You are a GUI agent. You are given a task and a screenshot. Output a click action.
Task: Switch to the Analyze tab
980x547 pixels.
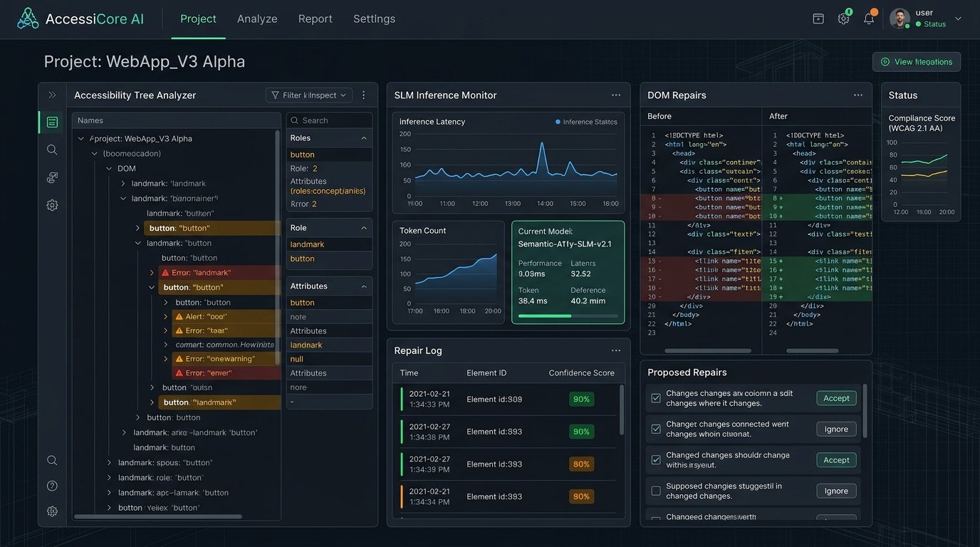[257, 19]
